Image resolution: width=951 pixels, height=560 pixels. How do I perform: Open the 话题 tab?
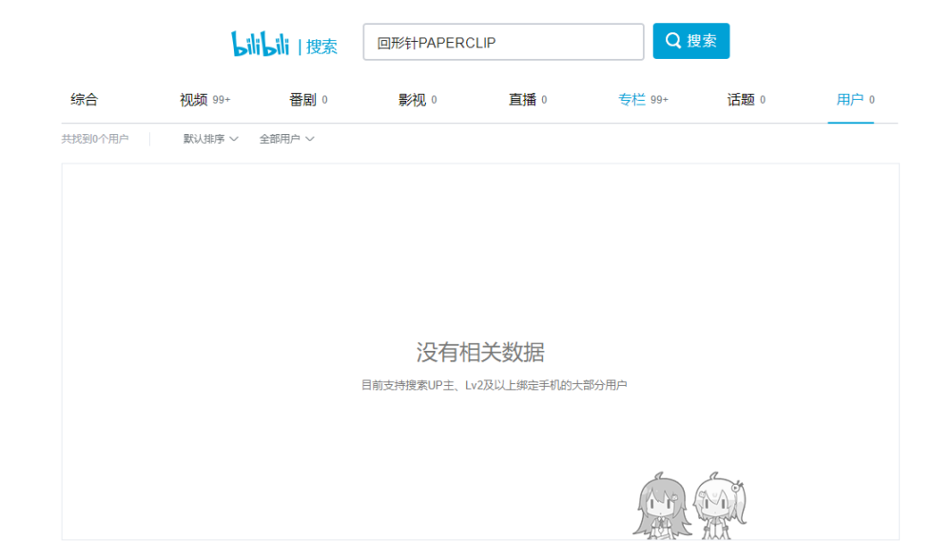pos(747,100)
